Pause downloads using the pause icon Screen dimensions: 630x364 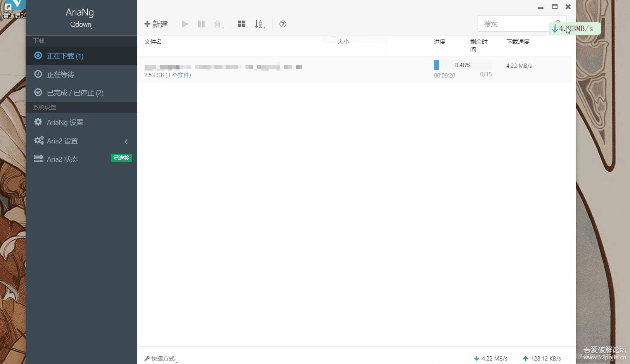(x=201, y=24)
